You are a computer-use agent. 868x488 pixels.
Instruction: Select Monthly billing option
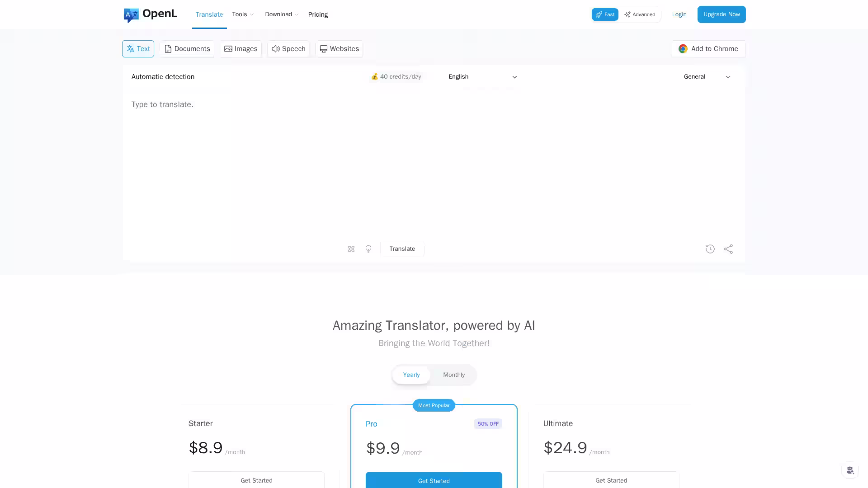pos(453,375)
